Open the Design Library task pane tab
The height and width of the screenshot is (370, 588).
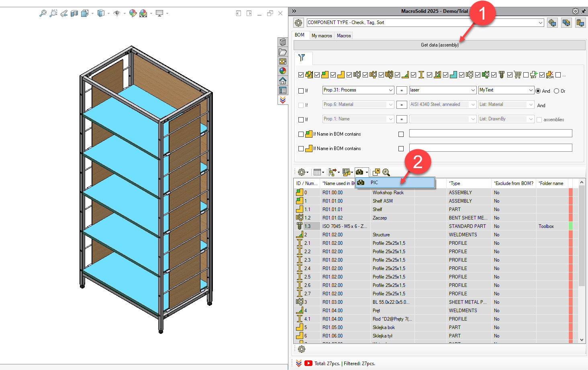click(x=283, y=42)
